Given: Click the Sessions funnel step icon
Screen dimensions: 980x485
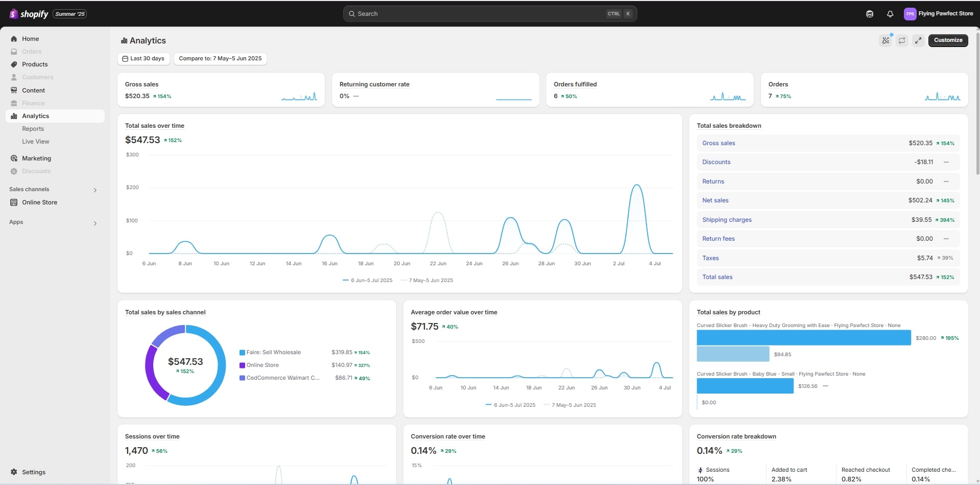Looking at the screenshot, I should click(700, 470).
